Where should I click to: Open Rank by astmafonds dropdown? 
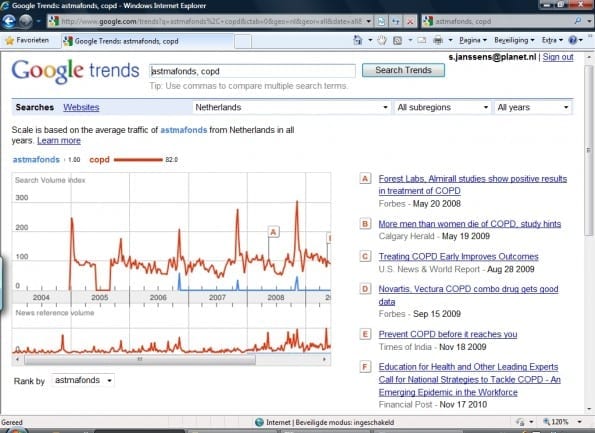point(83,380)
